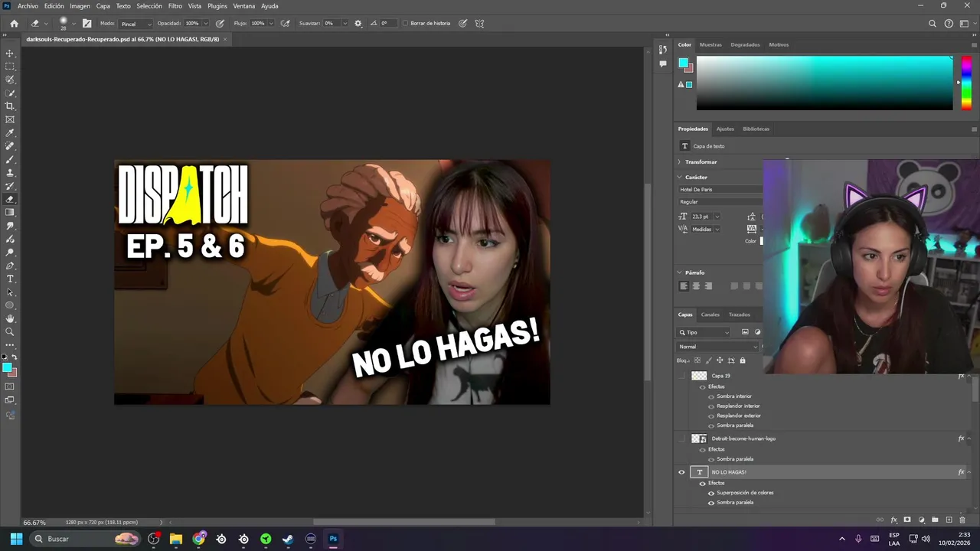Image resolution: width=980 pixels, height=551 pixels.
Task: Select the Crop tool
Action: coord(10,106)
